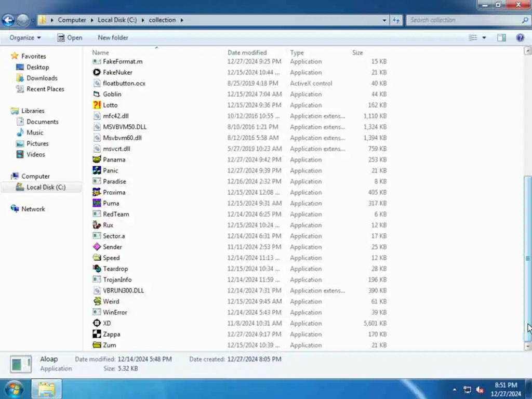
Task: Click the Panama application icon
Action: click(97, 159)
